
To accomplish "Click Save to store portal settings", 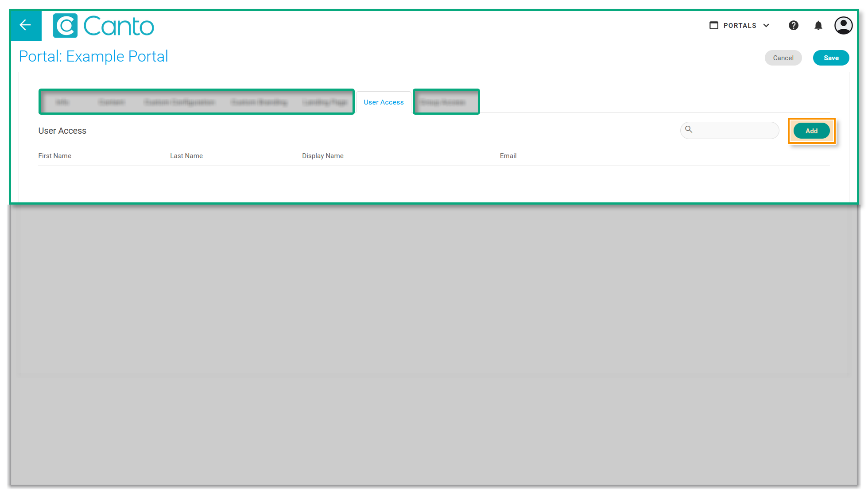I will pyautogui.click(x=831, y=58).
